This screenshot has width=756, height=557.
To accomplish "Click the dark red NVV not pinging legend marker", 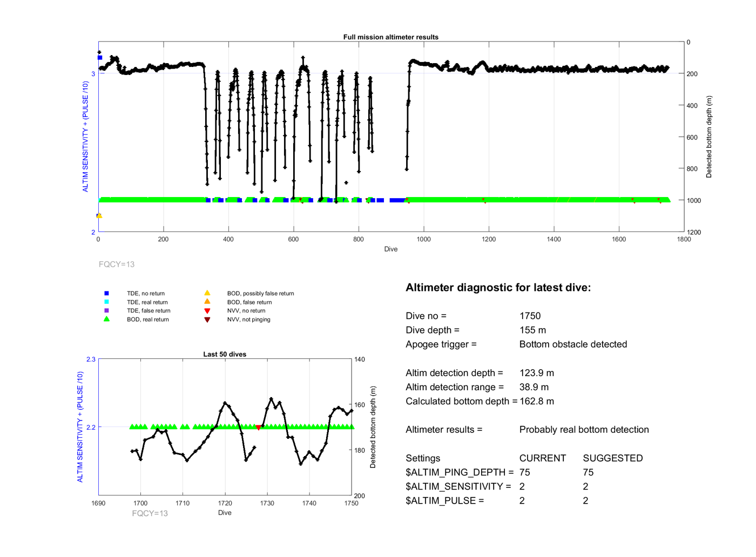I will coord(207,320).
